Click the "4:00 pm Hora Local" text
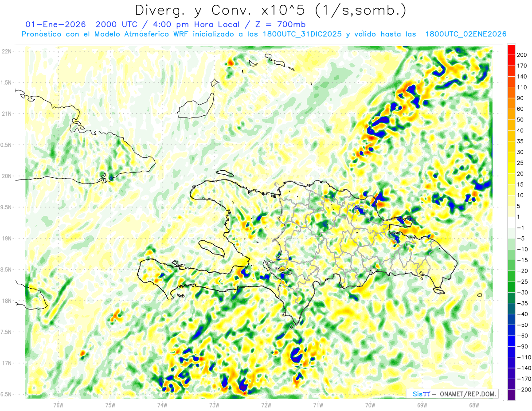 coord(195,24)
